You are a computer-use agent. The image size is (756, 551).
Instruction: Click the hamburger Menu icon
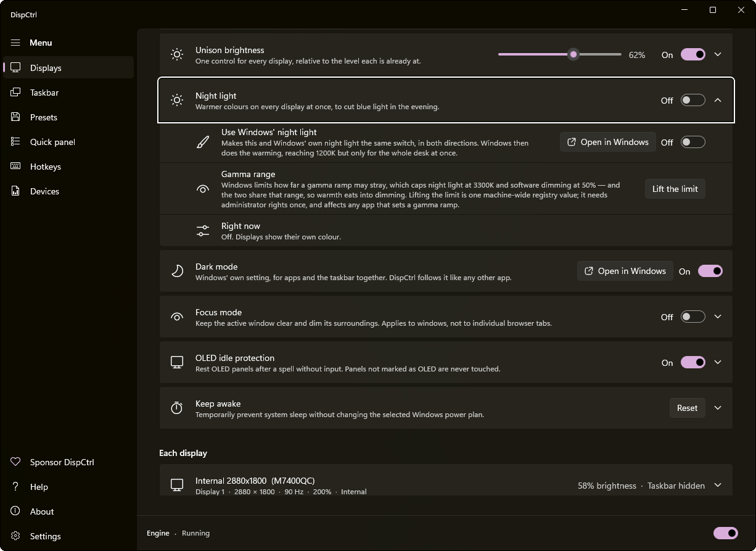tap(15, 43)
